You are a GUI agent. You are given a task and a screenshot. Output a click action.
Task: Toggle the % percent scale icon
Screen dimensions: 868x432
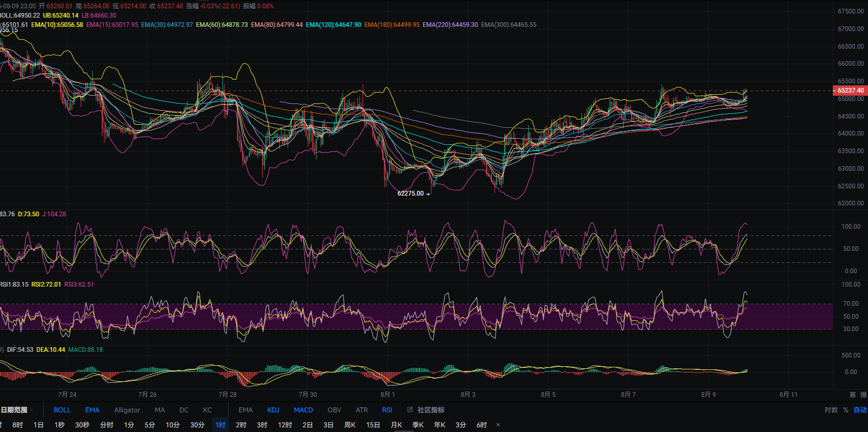click(x=846, y=410)
